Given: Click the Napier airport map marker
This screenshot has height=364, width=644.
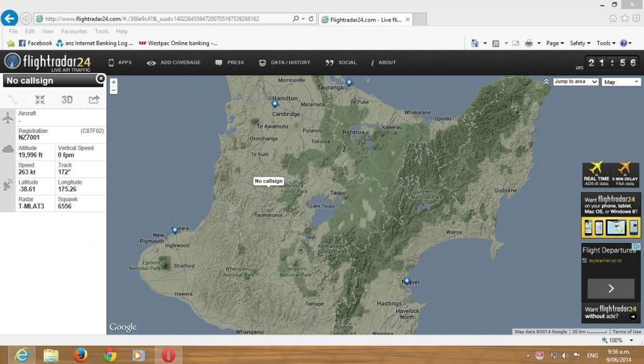Looking at the screenshot, I should pos(407,281).
